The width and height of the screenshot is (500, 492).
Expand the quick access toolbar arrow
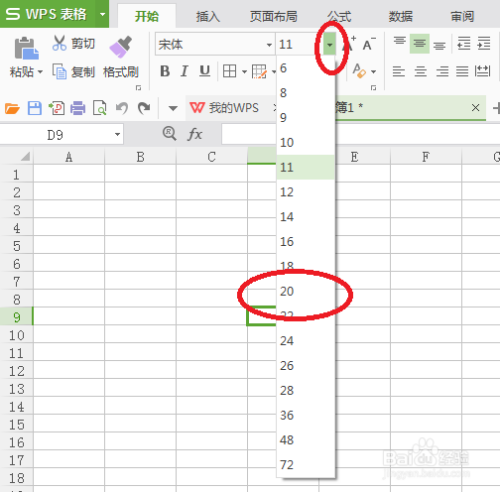pos(173,108)
